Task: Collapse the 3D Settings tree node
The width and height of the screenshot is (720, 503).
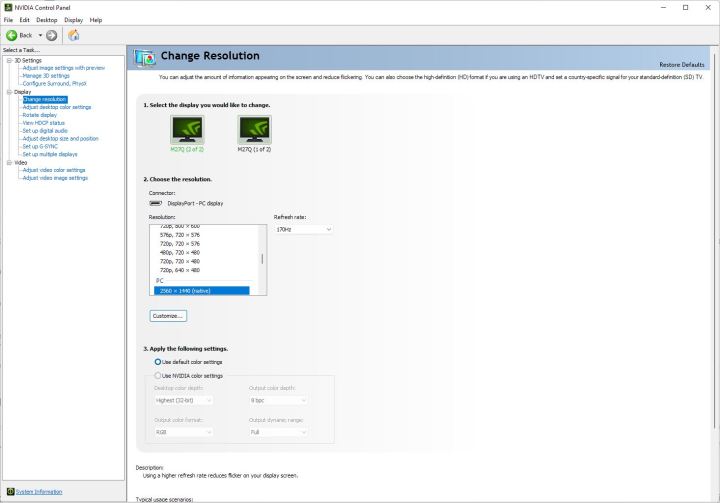Action: pyautogui.click(x=8, y=60)
